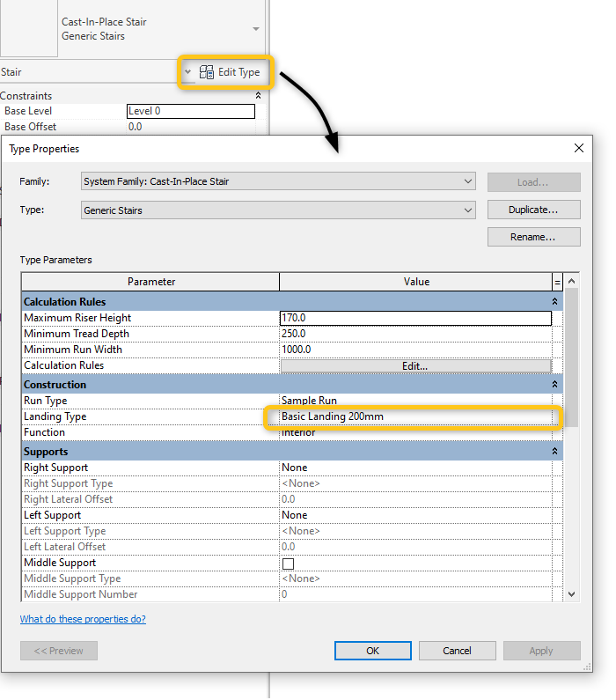616x700 pixels.
Task: Click the Value column header
Action: 415,282
